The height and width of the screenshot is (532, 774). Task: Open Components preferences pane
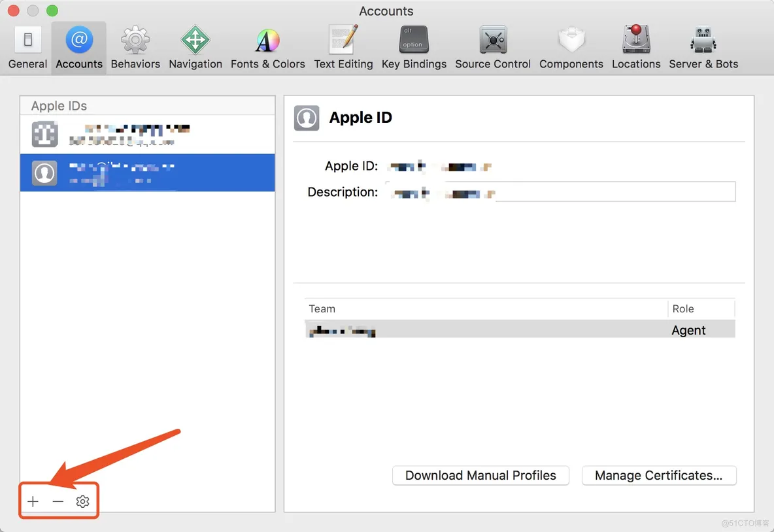571,48
